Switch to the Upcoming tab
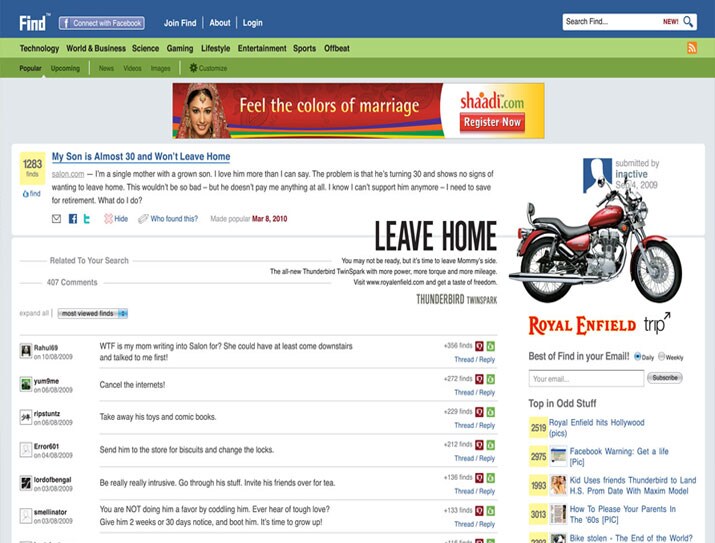Image resolution: width=715 pixels, height=543 pixels. click(65, 68)
